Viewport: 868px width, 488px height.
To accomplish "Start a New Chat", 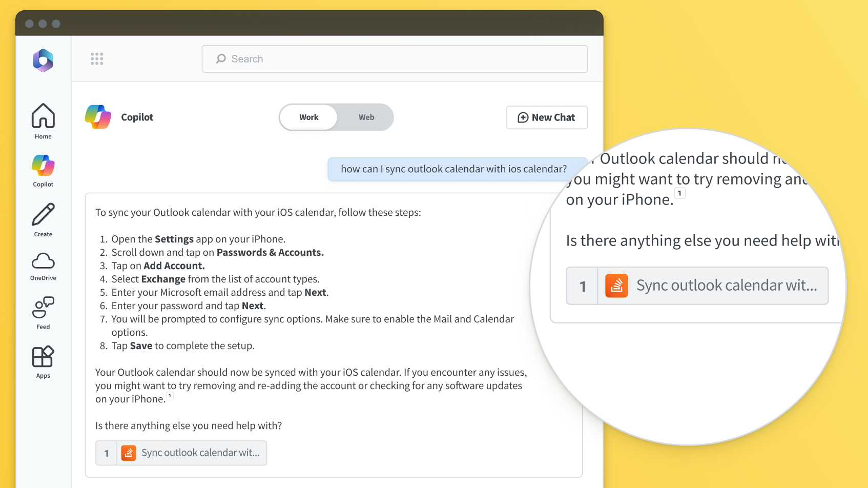I will coord(547,117).
